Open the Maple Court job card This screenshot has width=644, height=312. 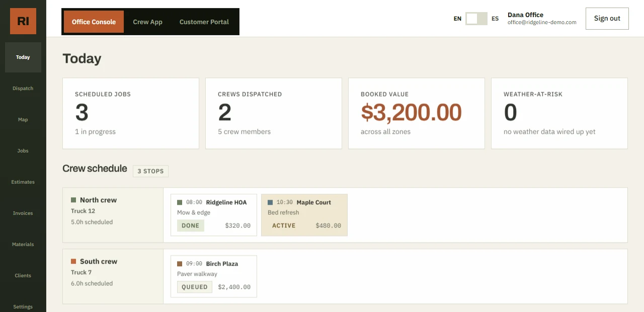tap(304, 215)
